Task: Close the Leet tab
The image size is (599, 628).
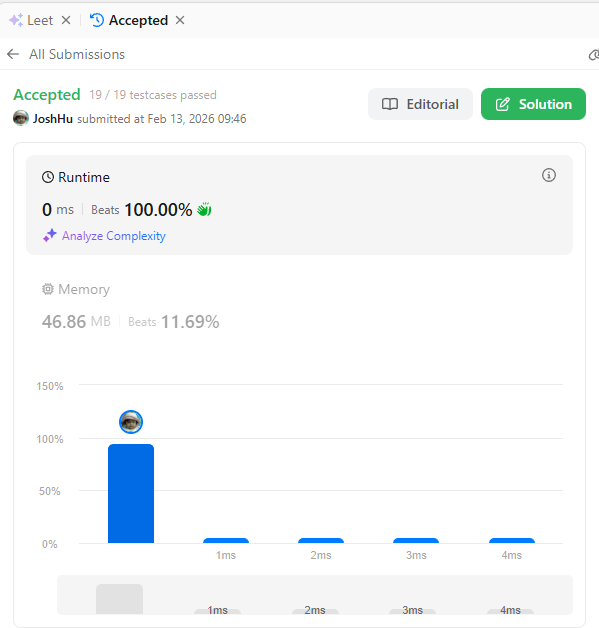Action: pyautogui.click(x=66, y=20)
